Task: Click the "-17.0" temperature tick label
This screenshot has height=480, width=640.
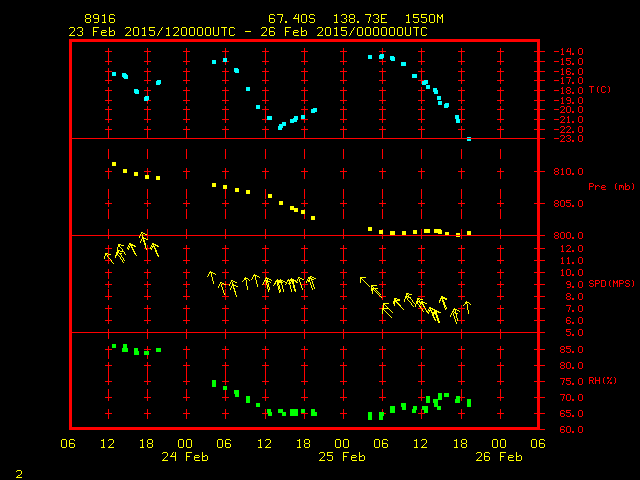Action: pos(568,80)
